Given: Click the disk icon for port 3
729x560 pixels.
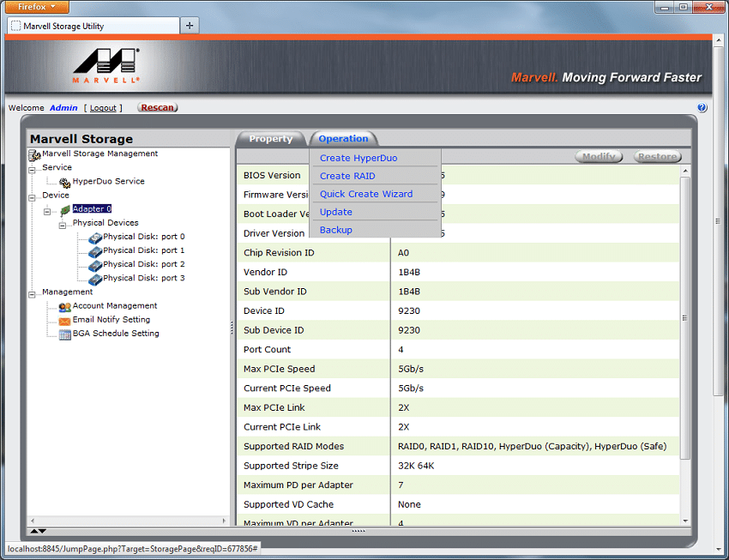Looking at the screenshot, I should pyautogui.click(x=95, y=280).
